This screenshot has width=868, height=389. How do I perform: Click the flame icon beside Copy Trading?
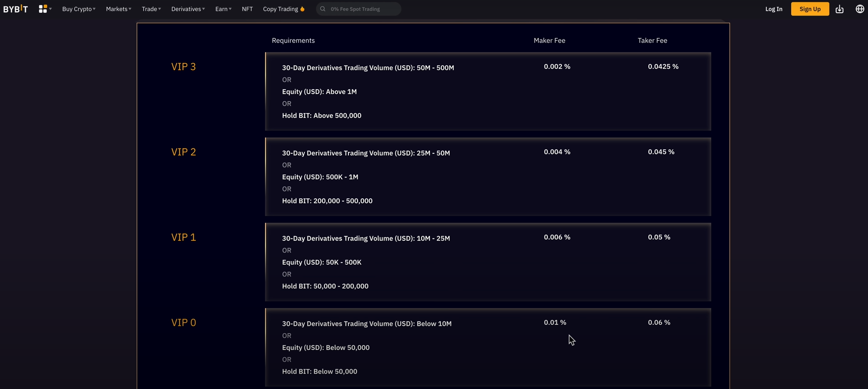coord(303,9)
